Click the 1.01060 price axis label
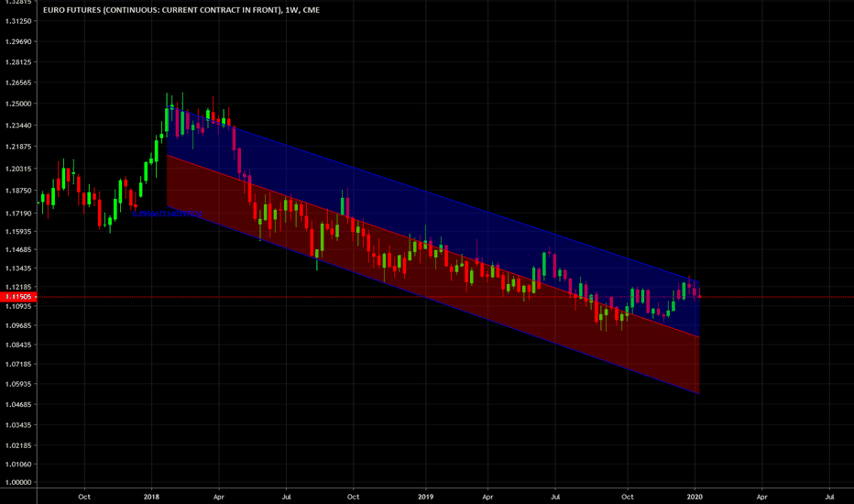 click(18, 465)
